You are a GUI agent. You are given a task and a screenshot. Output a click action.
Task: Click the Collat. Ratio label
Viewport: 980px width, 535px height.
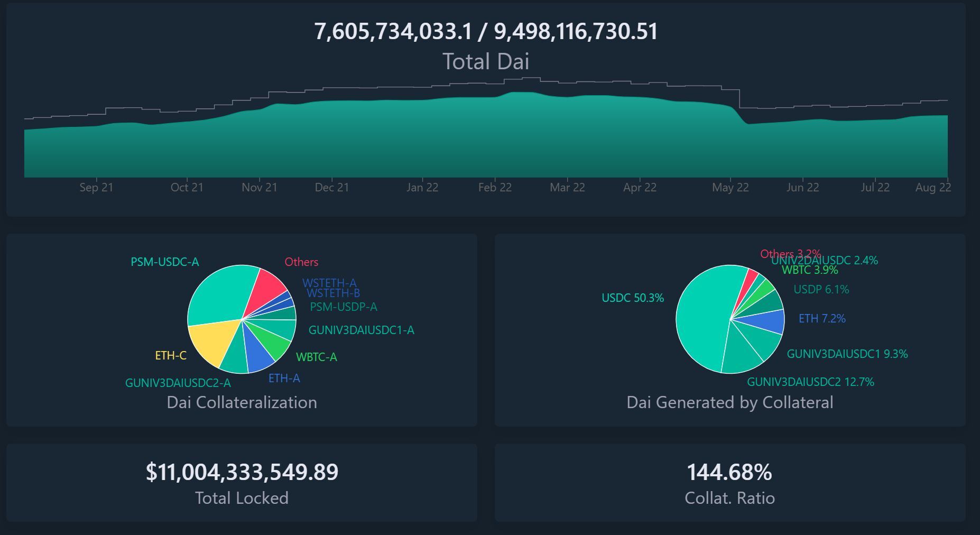coord(730,498)
